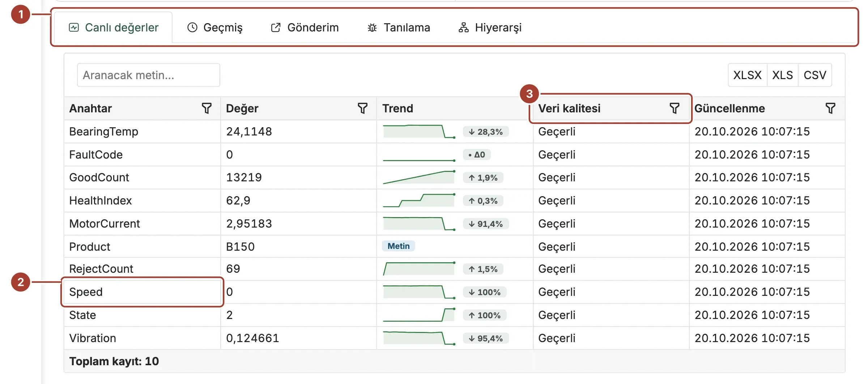Export table as XLS
Viewport: 868px width, 384px height.
(783, 75)
